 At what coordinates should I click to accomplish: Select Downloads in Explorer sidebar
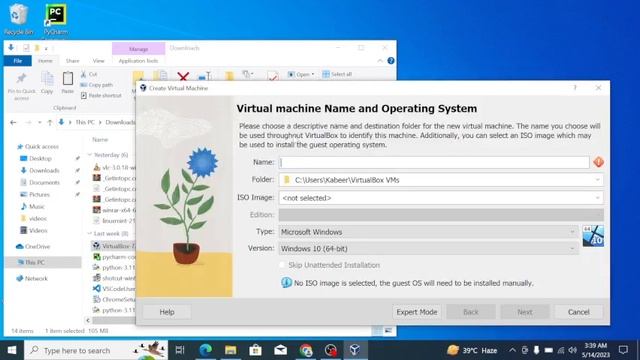(44, 170)
